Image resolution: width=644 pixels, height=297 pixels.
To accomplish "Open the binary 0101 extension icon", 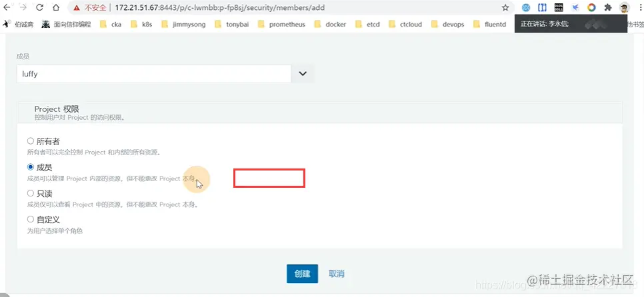I will (x=559, y=8).
